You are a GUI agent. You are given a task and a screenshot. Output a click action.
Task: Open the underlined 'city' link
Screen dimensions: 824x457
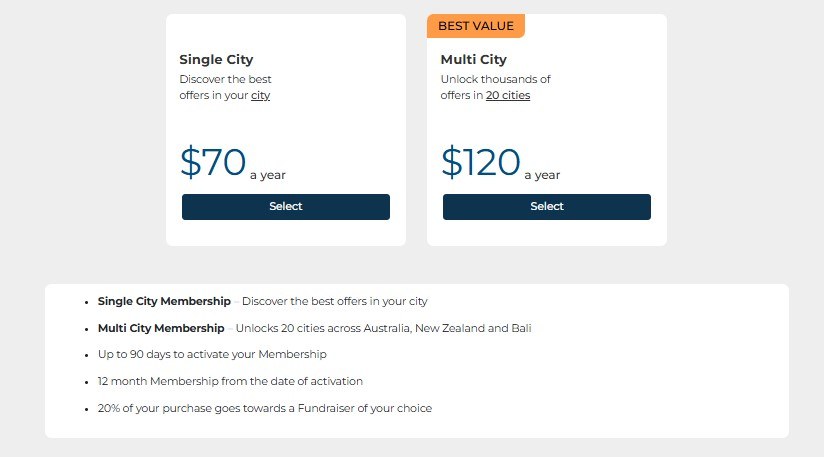pyautogui.click(x=260, y=96)
